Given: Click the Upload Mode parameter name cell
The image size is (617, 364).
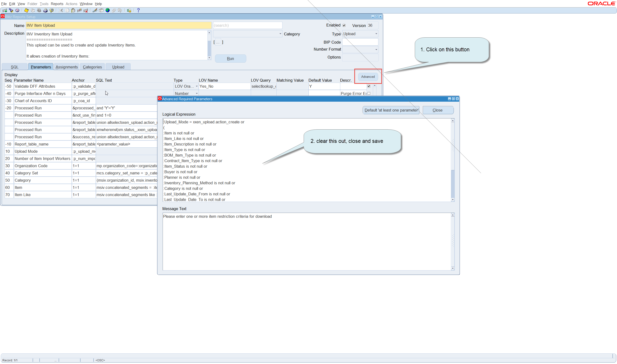Looking at the screenshot, I should coord(42,151).
